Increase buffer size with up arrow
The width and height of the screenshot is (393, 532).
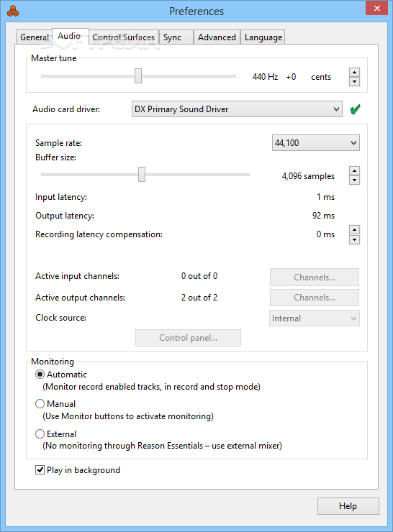tap(354, 171)
